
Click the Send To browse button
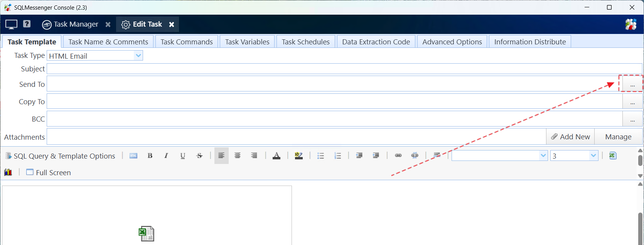pos(632,84)
